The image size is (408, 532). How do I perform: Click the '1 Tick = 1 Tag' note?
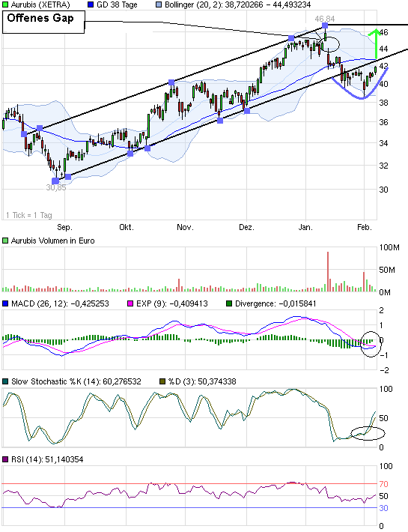[28, 215]
